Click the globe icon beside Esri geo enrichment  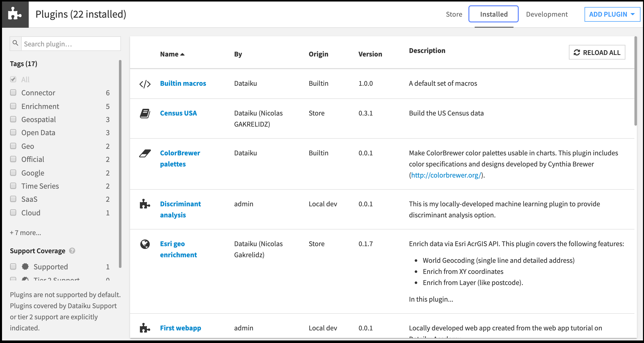[145, 244]
